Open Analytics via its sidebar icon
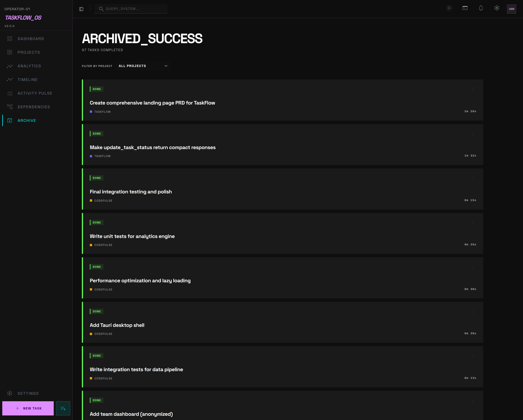 (10, 66)
